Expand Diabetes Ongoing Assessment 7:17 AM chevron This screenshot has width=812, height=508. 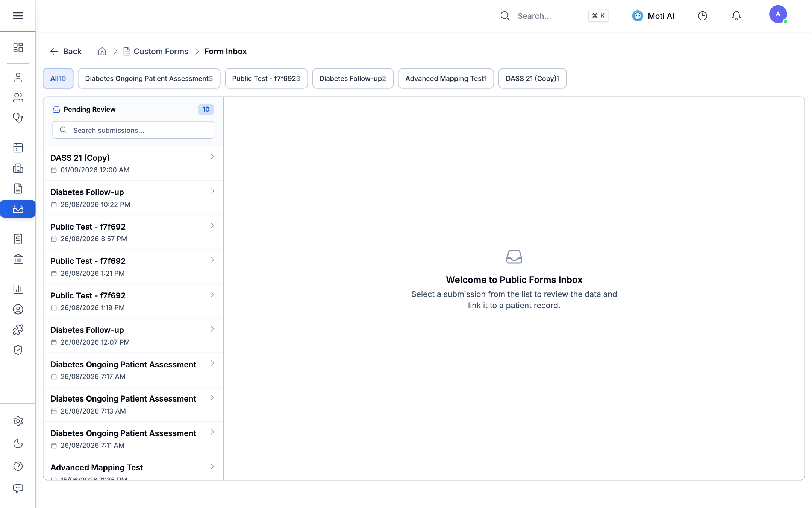click(x=212, y=363)
